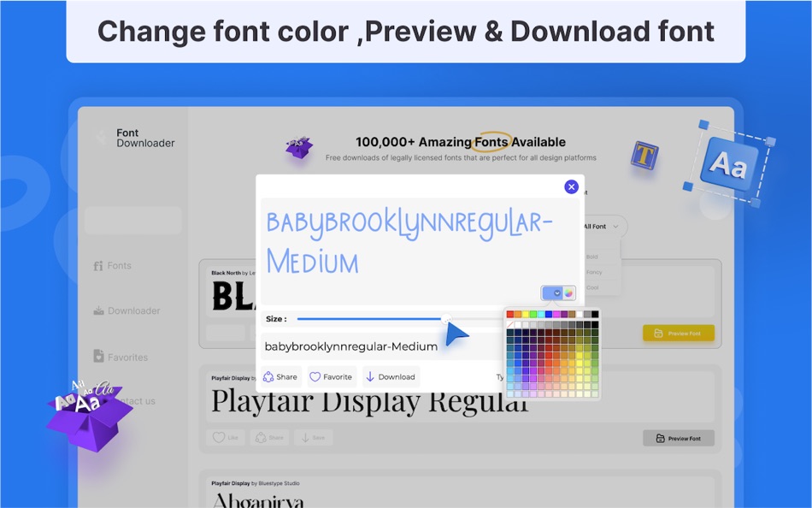
Task: Expand the All Font filter dropdown
Action: click(601, 227)
